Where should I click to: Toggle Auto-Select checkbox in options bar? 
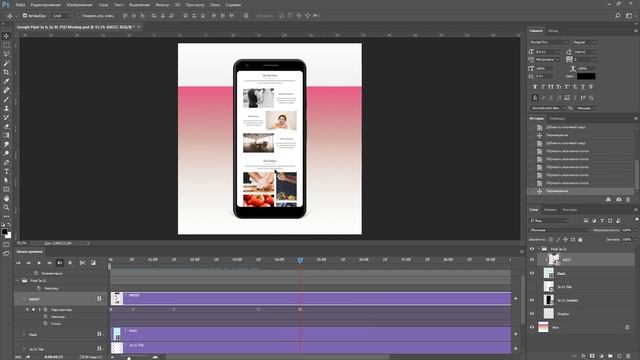click(25, 16)
